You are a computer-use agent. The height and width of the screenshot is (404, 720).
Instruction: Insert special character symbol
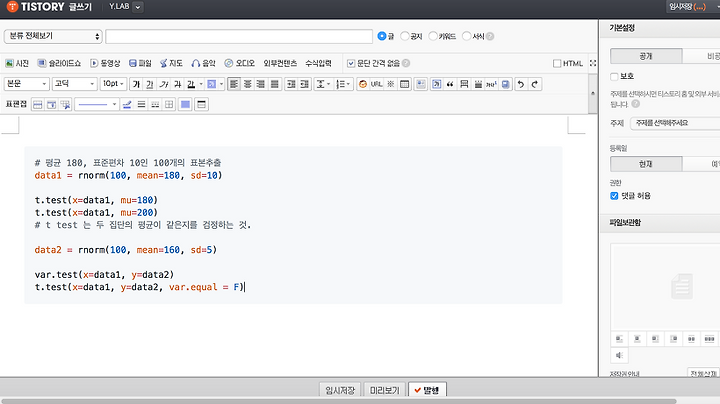click(x=390, y=84)
